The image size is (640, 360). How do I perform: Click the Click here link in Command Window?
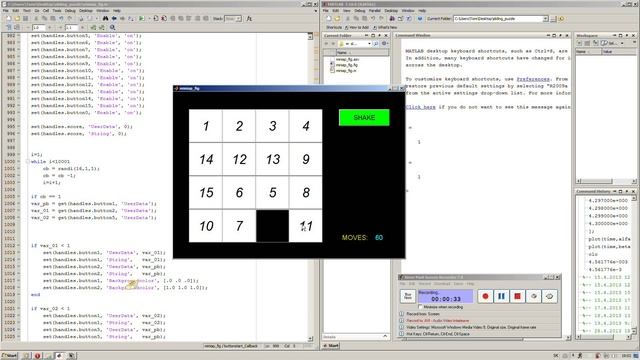click(420, 107)
